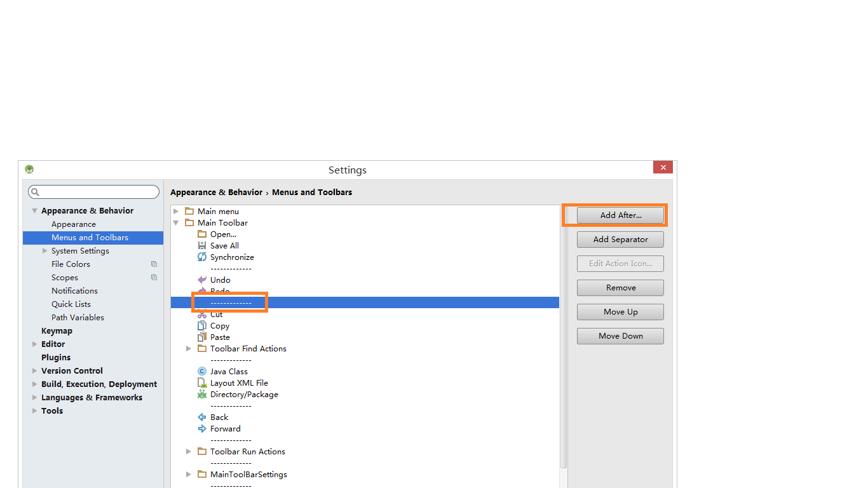Click the highlighted separator row
Image resolution: width=868 pixels, height=488 pixels.
coord(365,302)
